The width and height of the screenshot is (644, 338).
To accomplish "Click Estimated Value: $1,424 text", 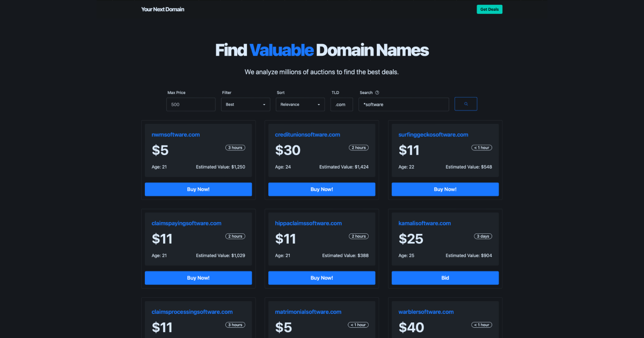I will click(x=344, y=167).
